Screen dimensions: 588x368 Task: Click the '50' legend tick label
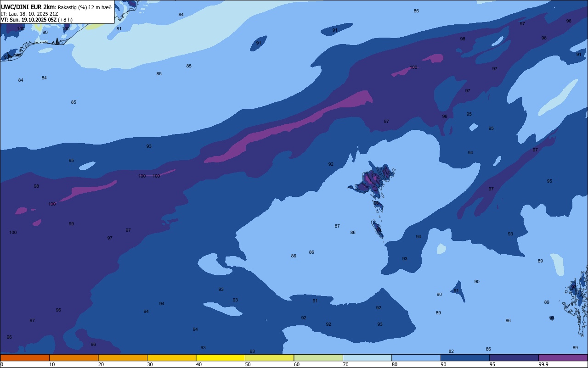pyautogui.click(x=248, y=364)
